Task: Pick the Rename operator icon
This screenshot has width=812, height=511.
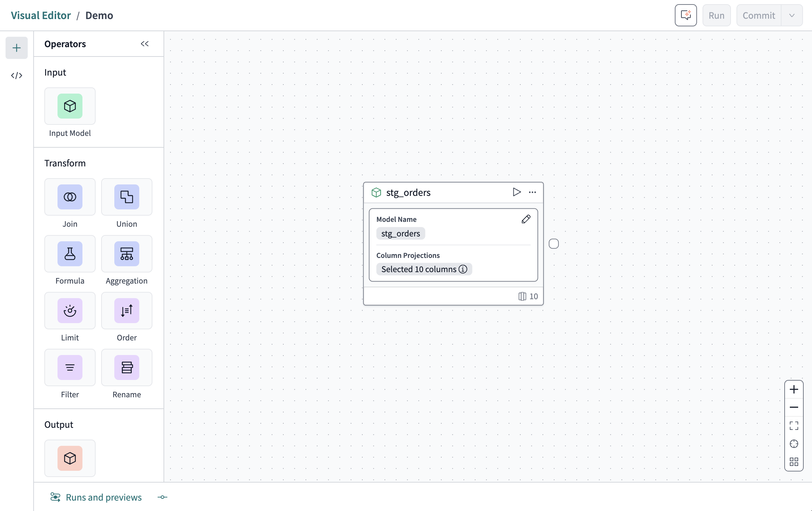Action: (126, 367)
